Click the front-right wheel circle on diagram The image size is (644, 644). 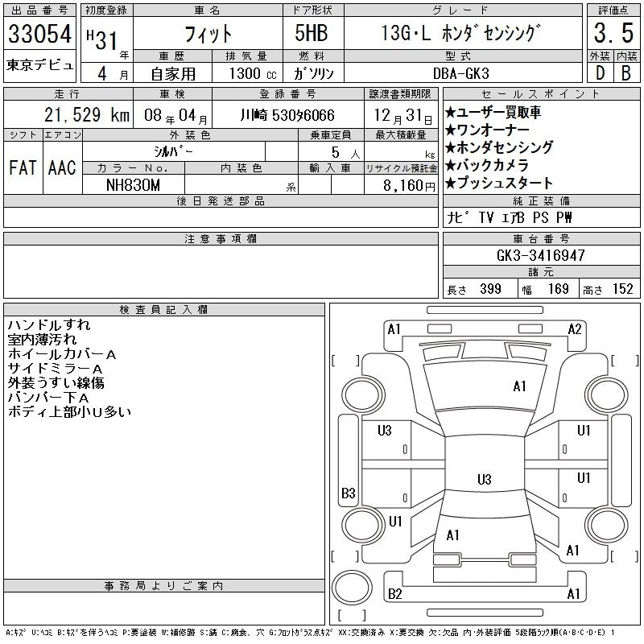coord(606,395)
